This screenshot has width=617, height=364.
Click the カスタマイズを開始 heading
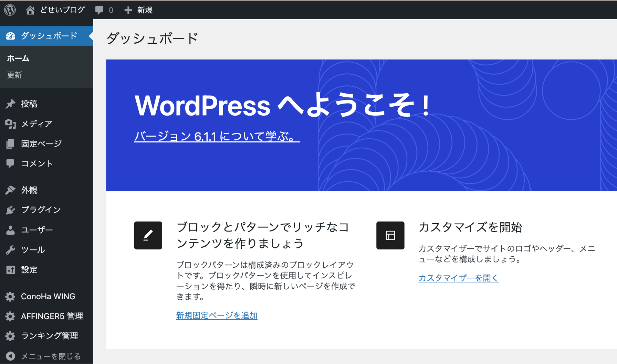pos(470,227)
